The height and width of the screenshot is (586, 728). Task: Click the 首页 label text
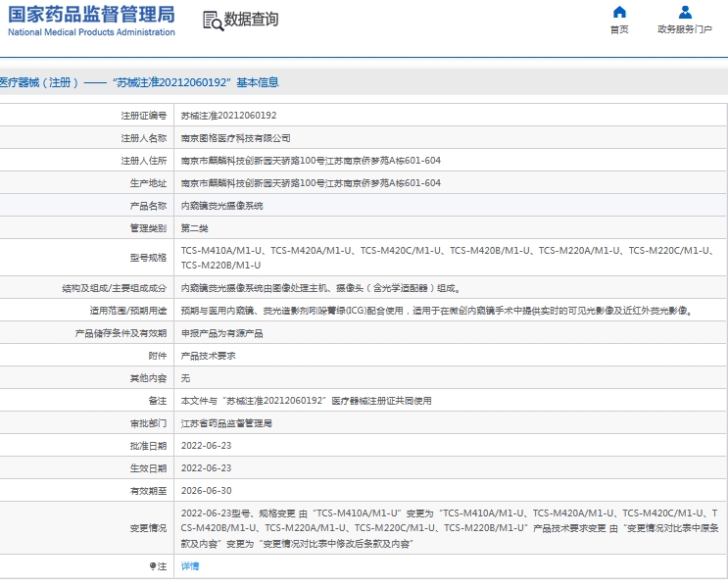click(619, 29)
